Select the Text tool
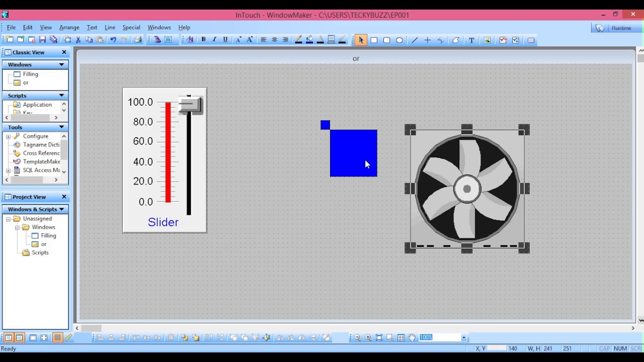This screenshot has width=644, height=362. tap(471, 40)
